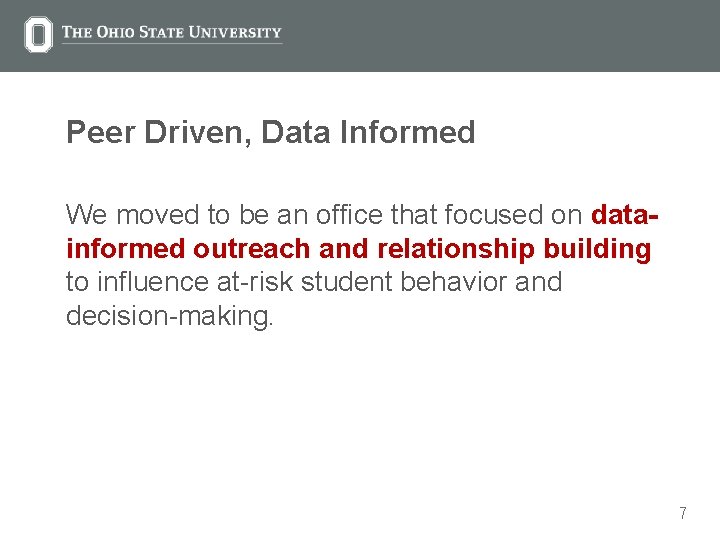Click The Ohio State University wordmark
720x540 pixels.
[172, 32]
